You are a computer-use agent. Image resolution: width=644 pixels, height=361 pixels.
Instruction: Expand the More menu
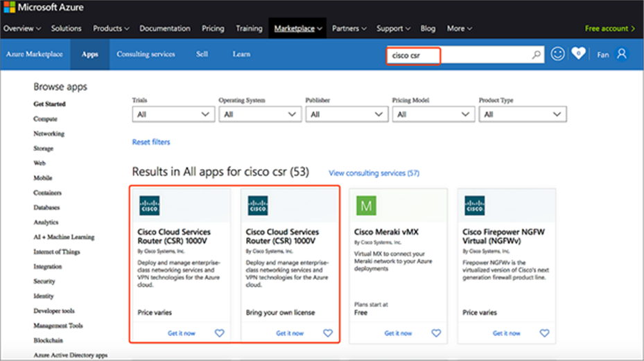pos(459,28)
